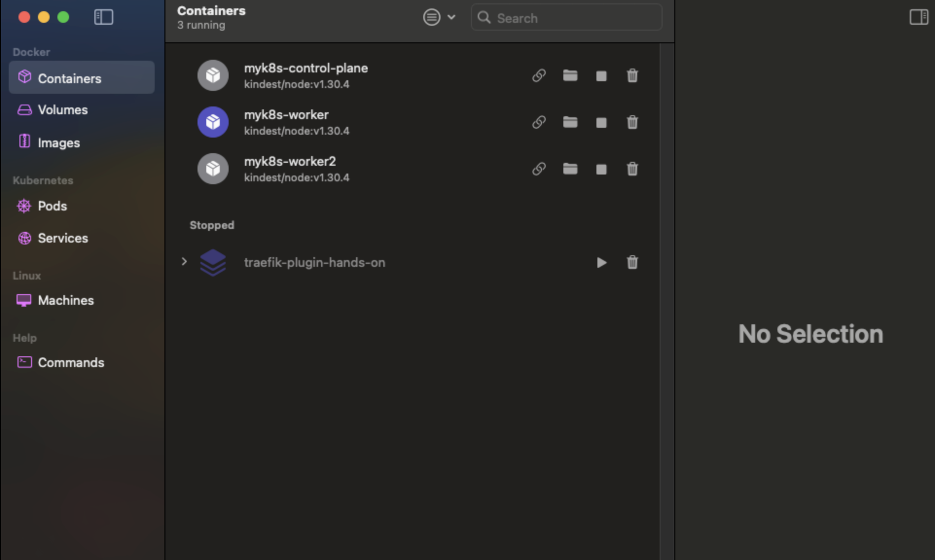The image size is (935, 560).
Task: Delete the myk8s-control-plane container
Action: click(632, 76)
